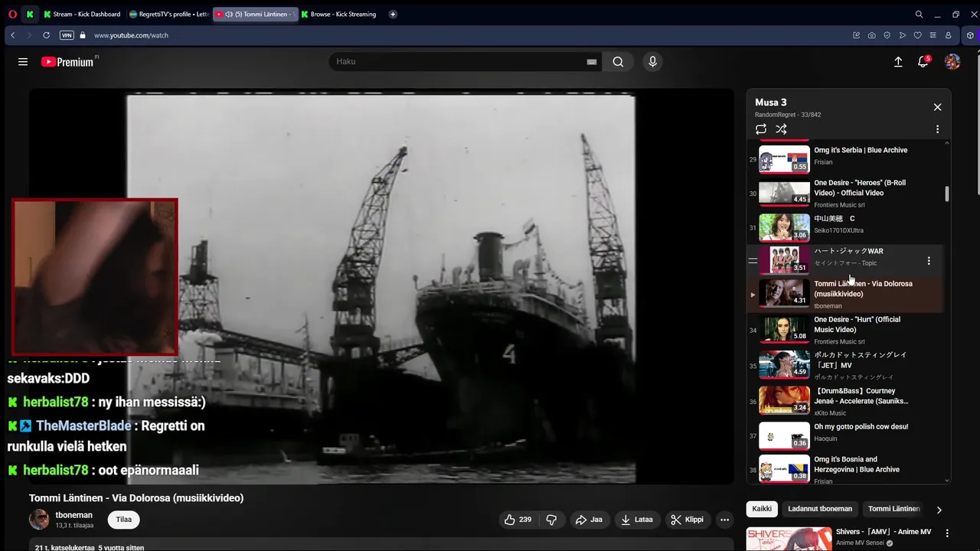Image resolution: width=980 pixels, height=551 pixels.
Task: Open the ad blocker shield icon
Action: click(x=887, y=35)
